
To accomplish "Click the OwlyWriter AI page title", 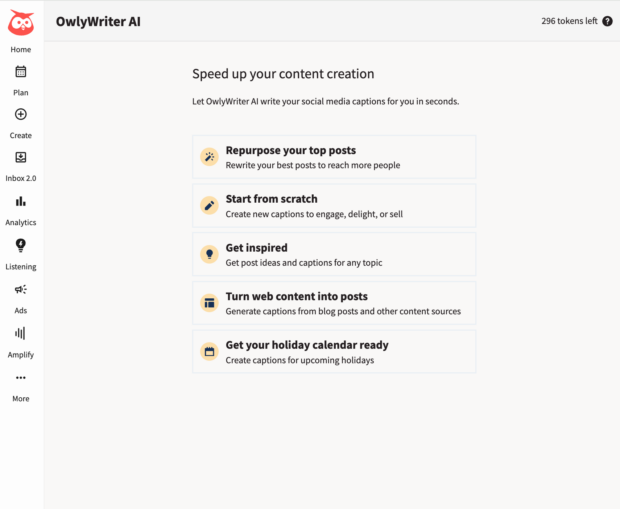I will pos(98,22).
